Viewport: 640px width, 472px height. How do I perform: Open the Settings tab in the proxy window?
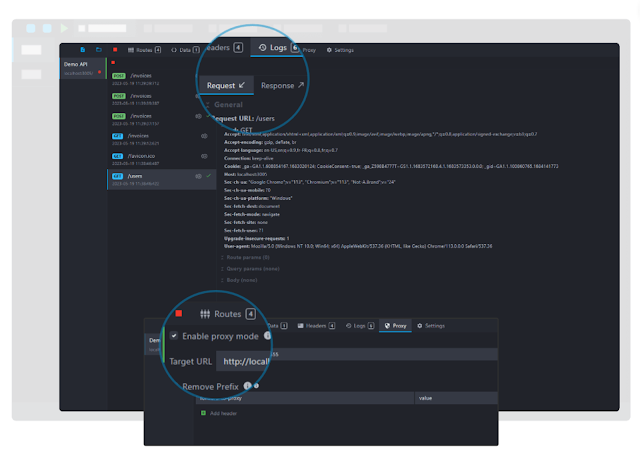[x=431, y=326]
